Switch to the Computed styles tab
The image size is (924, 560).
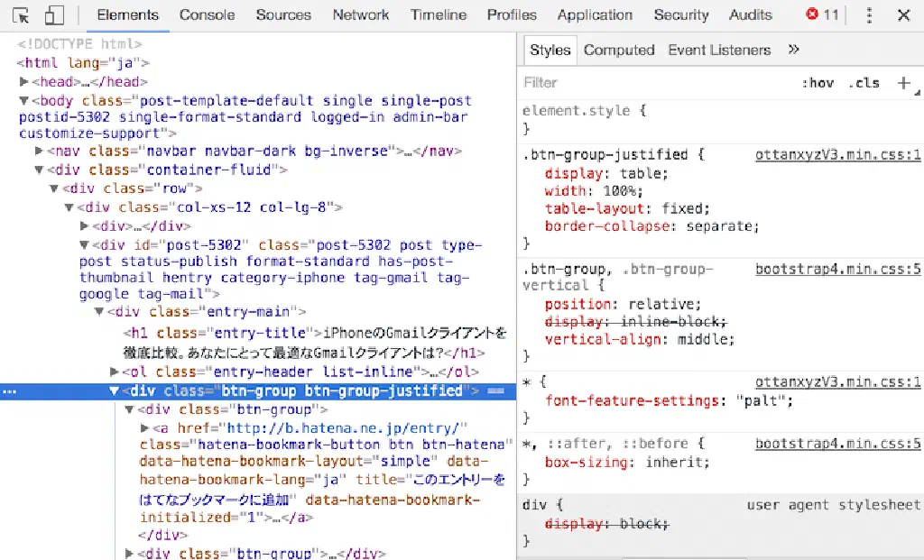click(x=619, y=50)
